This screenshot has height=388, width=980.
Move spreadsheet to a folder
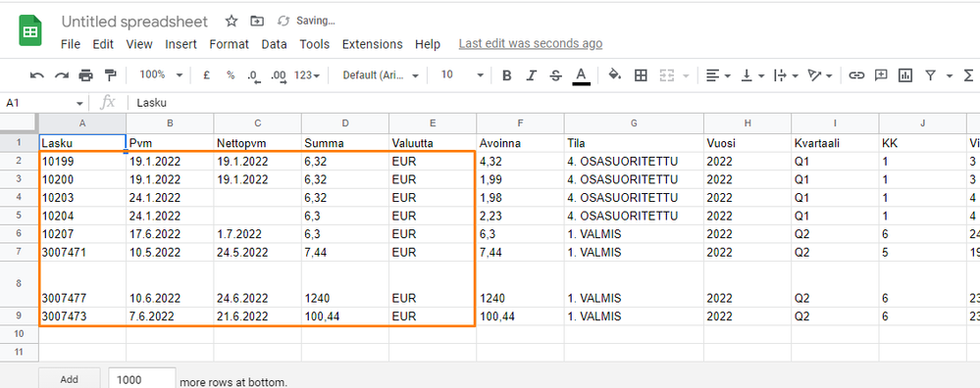(257, 22)
